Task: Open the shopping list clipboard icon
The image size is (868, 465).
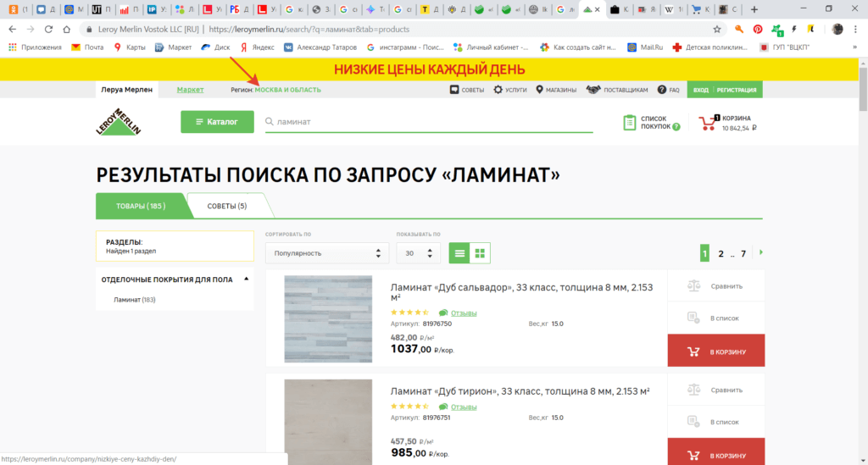Action: pyautogui.click(x=630, y=123)
